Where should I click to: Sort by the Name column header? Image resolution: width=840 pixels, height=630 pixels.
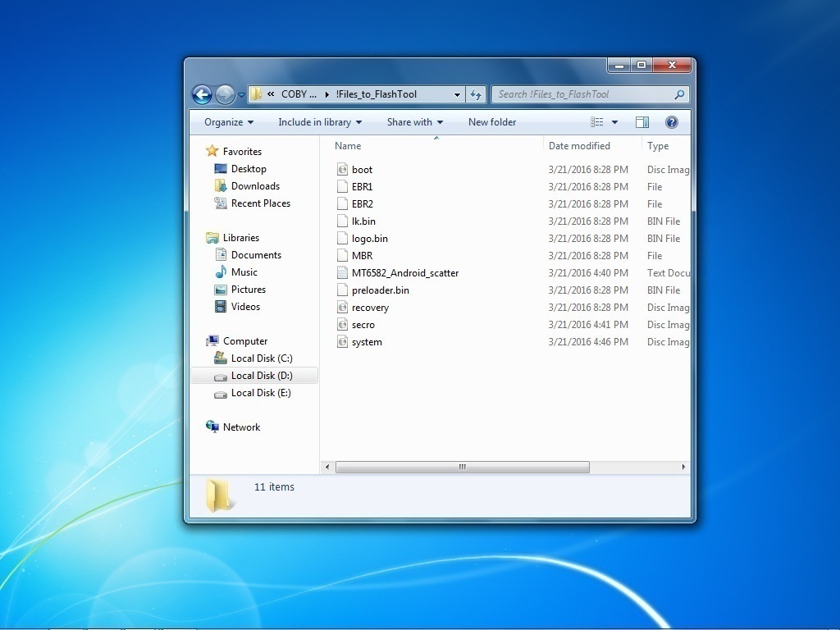348,146
